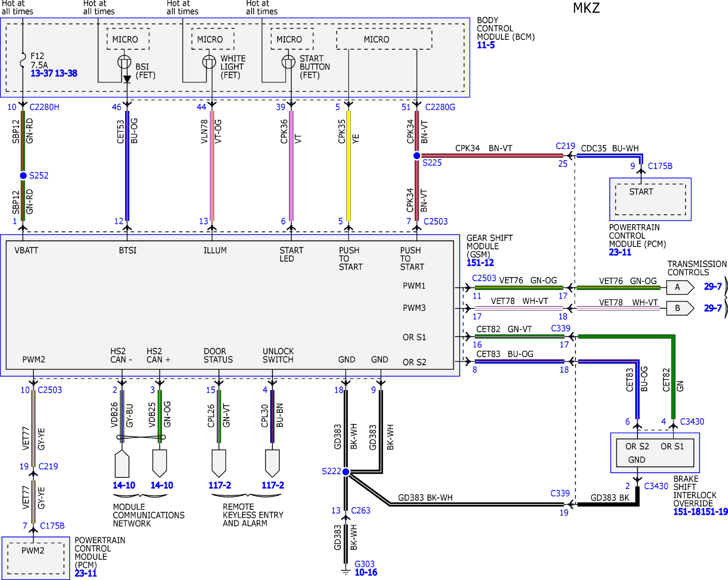Click the MICRO box above the START BUTTON FET
Image resolution: width=728 pixels, height=580 pixels.
click(x=292, y=39)
